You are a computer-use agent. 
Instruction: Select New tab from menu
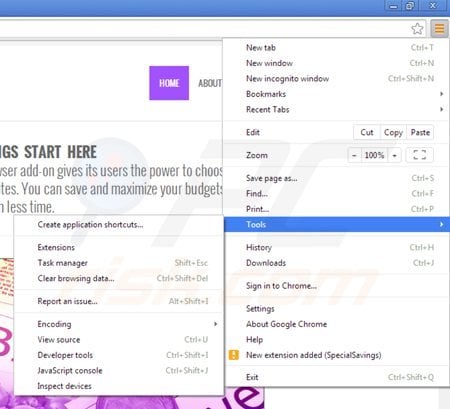point(337,48)
